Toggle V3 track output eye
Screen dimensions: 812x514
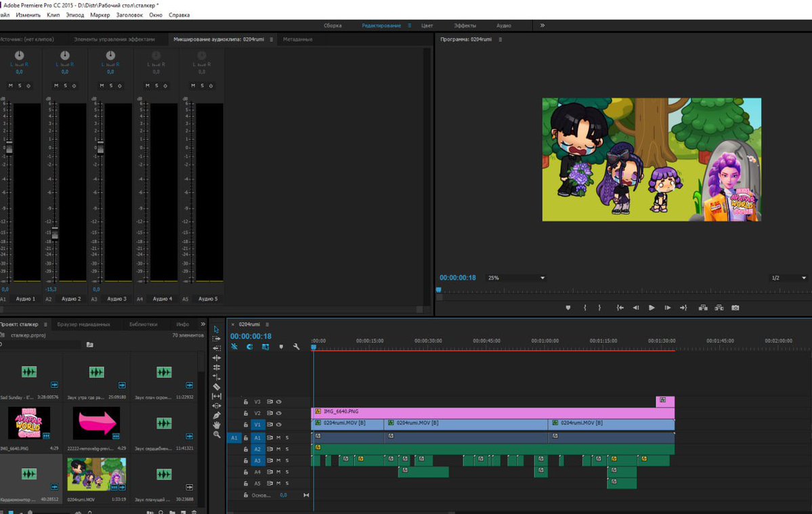pyautogui.click(x=278, y=402)
